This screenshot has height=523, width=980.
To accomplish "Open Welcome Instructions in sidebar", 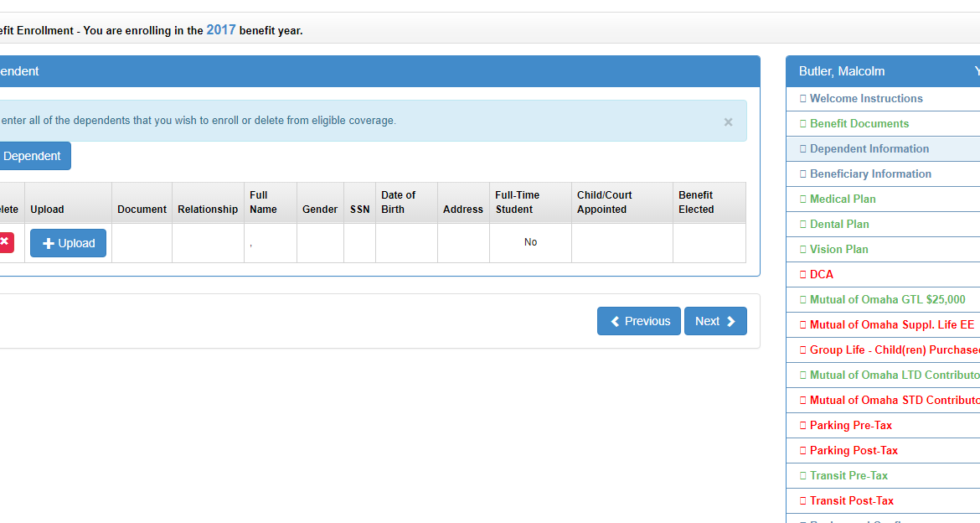I will (x=865, y=98).
